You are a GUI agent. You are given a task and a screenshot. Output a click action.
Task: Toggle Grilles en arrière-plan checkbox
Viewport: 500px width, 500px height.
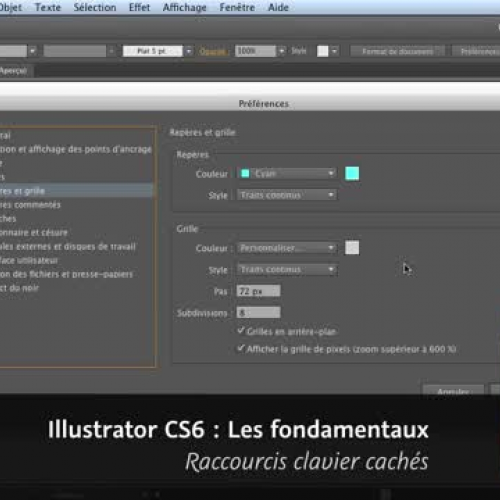241,331
